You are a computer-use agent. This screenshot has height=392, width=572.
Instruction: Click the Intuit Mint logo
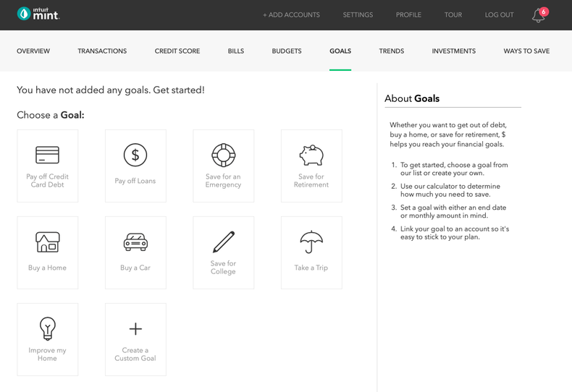click(38, 14)
